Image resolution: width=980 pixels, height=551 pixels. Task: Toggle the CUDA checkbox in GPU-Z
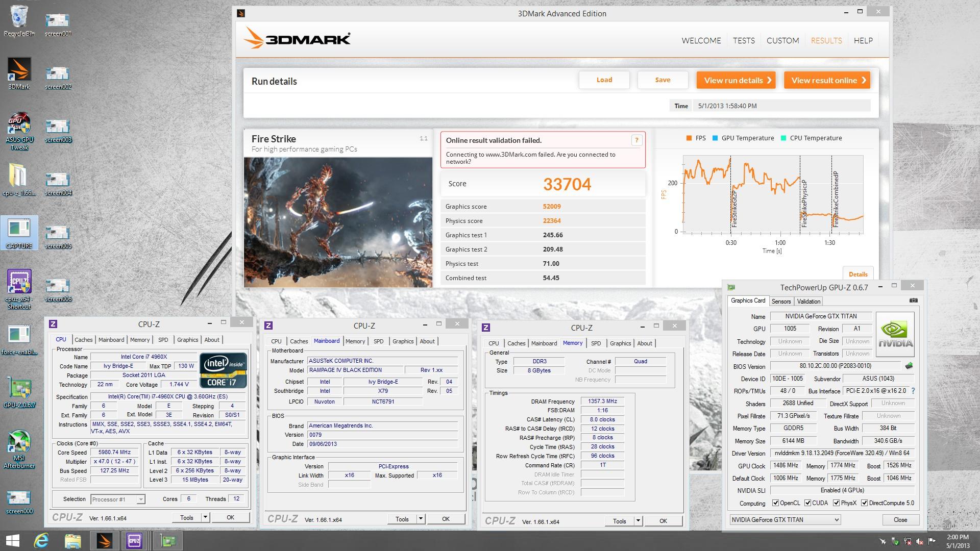tap(807, 503)
